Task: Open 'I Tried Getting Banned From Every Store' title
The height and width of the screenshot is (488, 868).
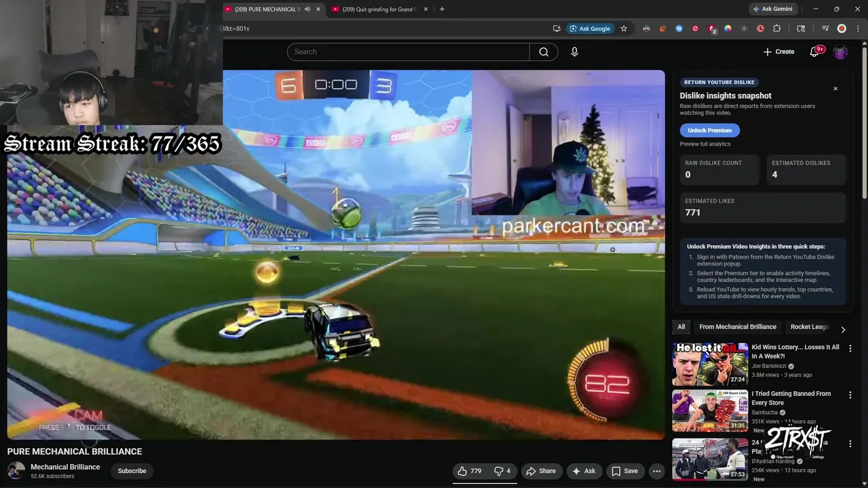Action: pos(791,399)
